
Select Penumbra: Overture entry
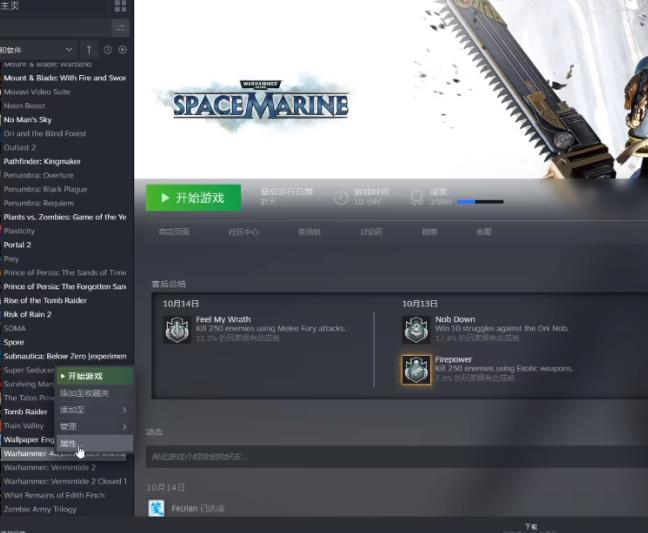(x=39, y=175)
